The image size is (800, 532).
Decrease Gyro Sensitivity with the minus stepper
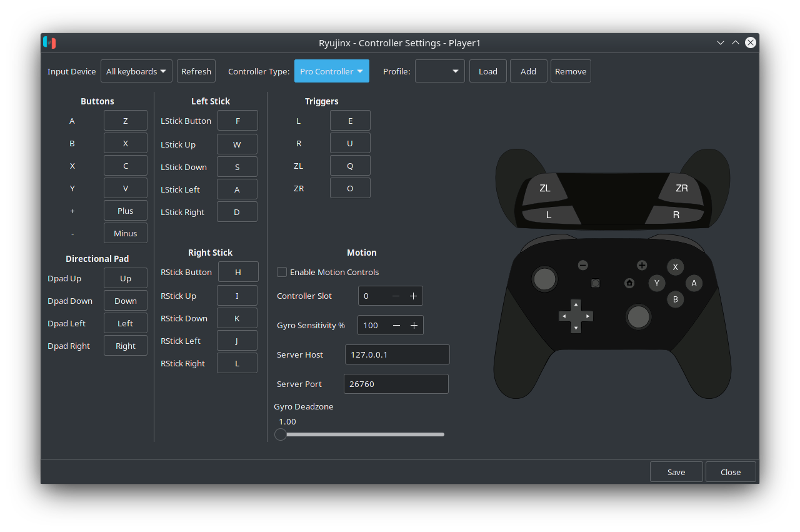coord(396,325)
